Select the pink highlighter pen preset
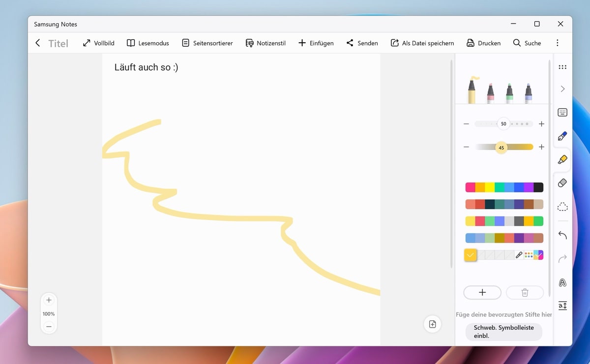590x364 pixels. coord(490,92)
